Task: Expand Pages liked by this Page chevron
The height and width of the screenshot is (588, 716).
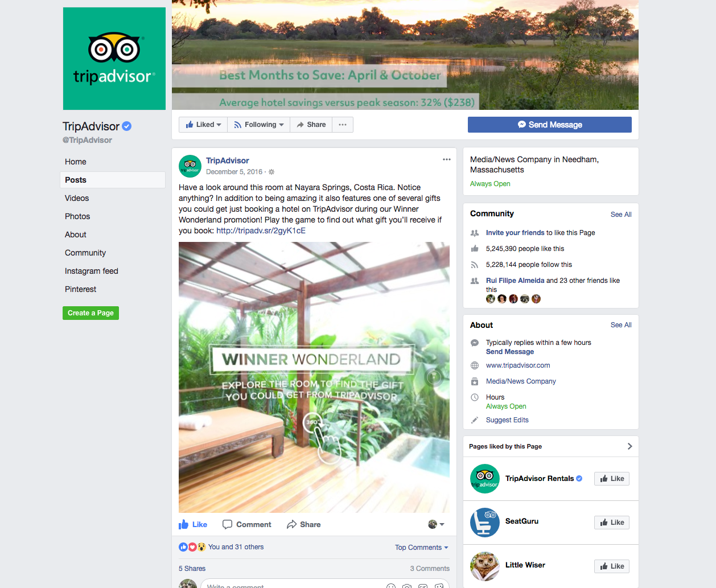Action: (x=629, y=446)
